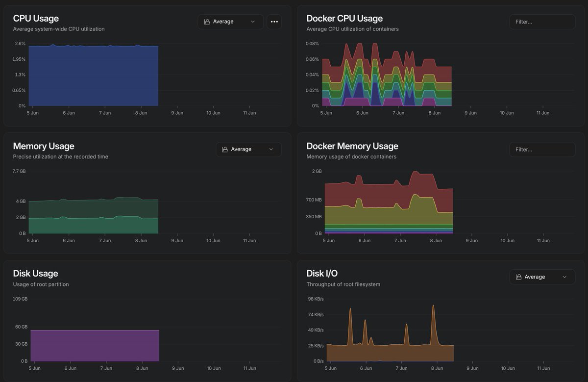Screen dimensions: 588x382
Task: Click the 60 GB label on Disk Usage axis
Action: (21, 327)
